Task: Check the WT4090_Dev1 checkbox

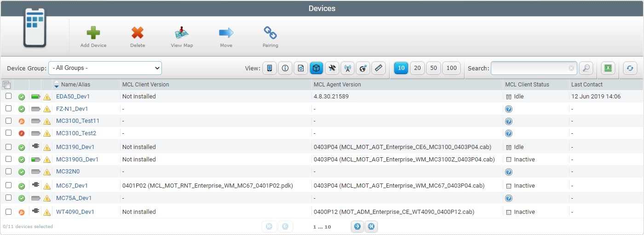Action: [x=8, y=212]
